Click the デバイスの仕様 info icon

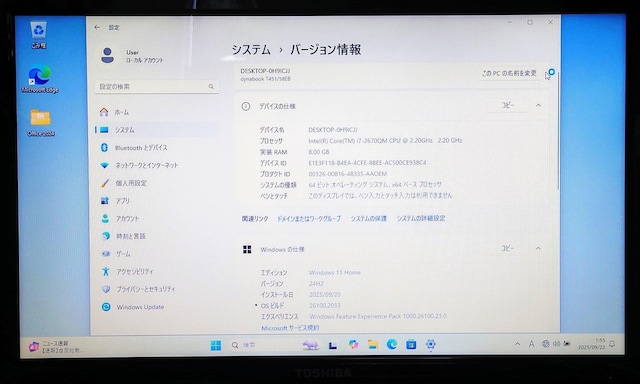(246, 106)
